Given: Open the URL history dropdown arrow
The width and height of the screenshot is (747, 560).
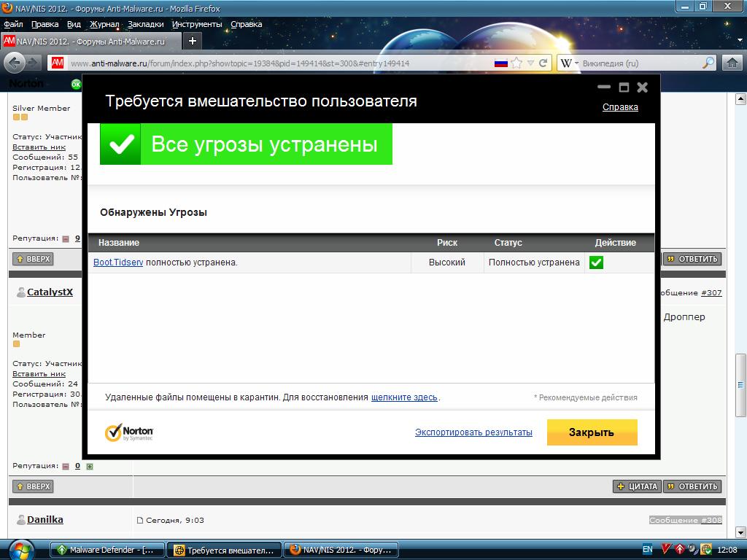Looking at the screenshot, I should 530,63.
